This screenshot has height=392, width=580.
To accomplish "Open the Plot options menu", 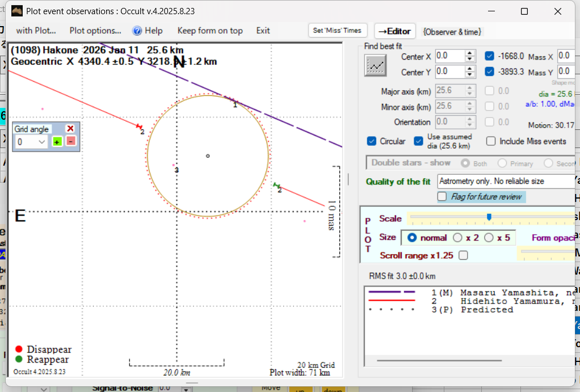I will (95, 31).
